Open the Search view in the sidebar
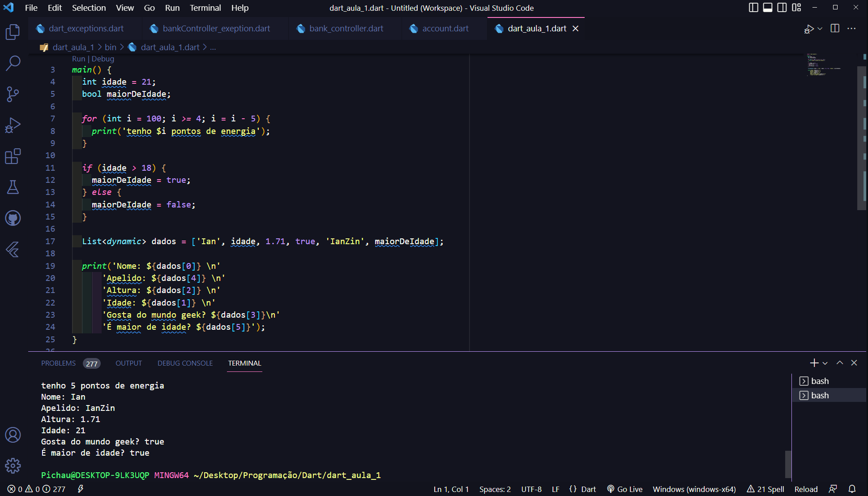Image resolution: width=868 pixels, height=496 pixels. click(13, 64)
